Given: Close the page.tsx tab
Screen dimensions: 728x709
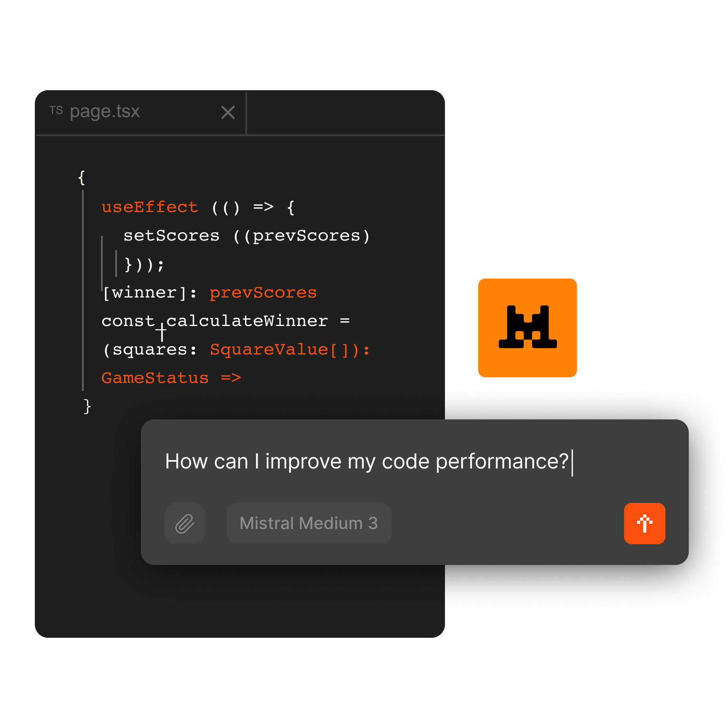Looking at the screenshot, I should (228, 112).
